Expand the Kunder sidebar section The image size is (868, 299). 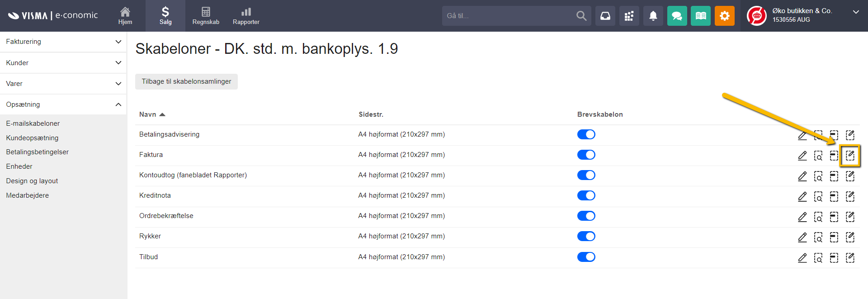pyautogui.click(x=63, y=63)
